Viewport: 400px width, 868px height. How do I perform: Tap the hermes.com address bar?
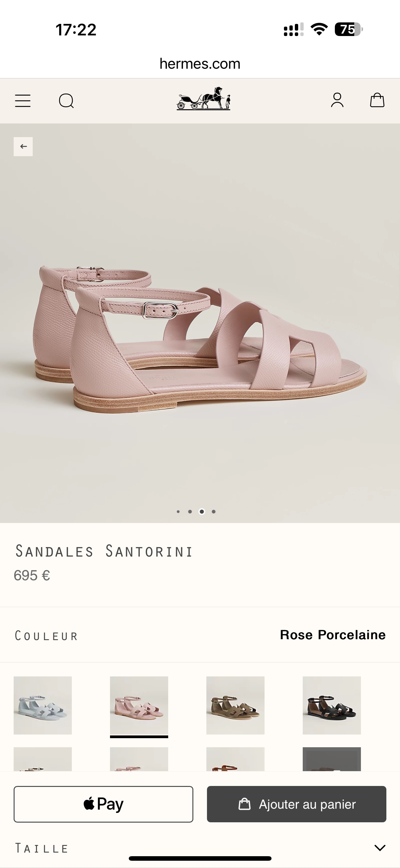200,64
